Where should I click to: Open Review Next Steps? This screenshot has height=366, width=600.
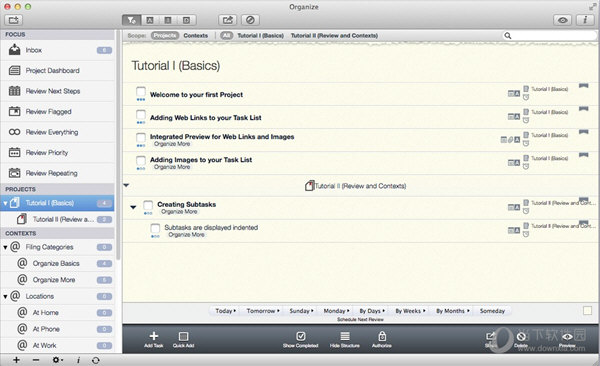tap(57, 91)
